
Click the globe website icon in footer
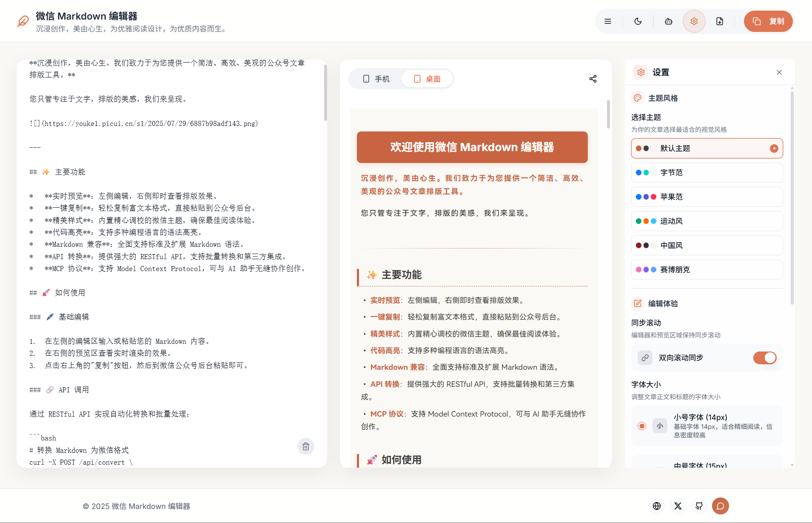coord(657,506)
